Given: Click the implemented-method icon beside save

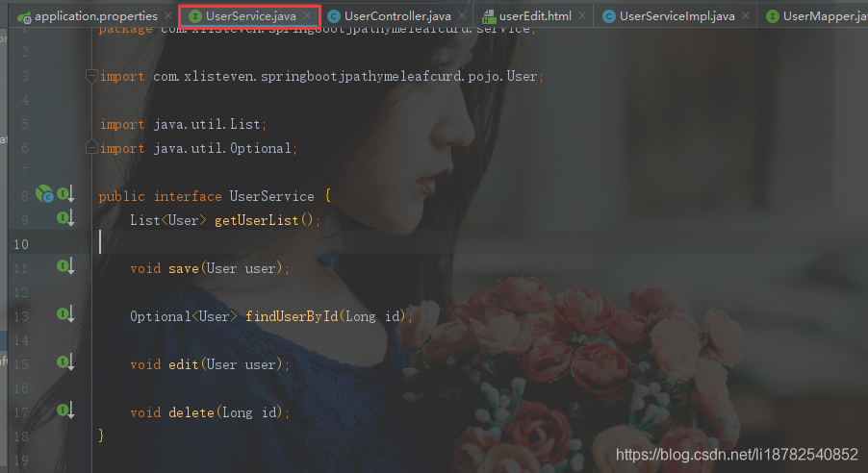Looking at the screenshot, I should pyautogui.click(x=65, y=266).
